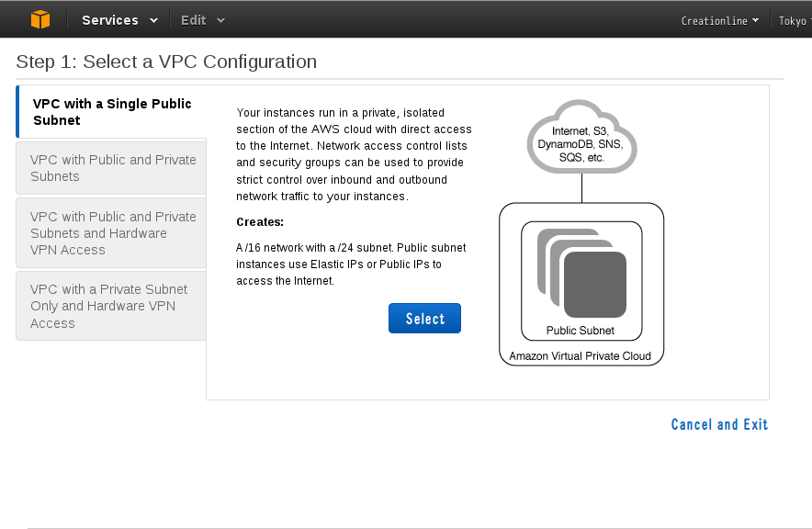Choose Private Subnet Only and Hardware VPN
The height and width of the screenshot is (529, 812).
[111, 306]
